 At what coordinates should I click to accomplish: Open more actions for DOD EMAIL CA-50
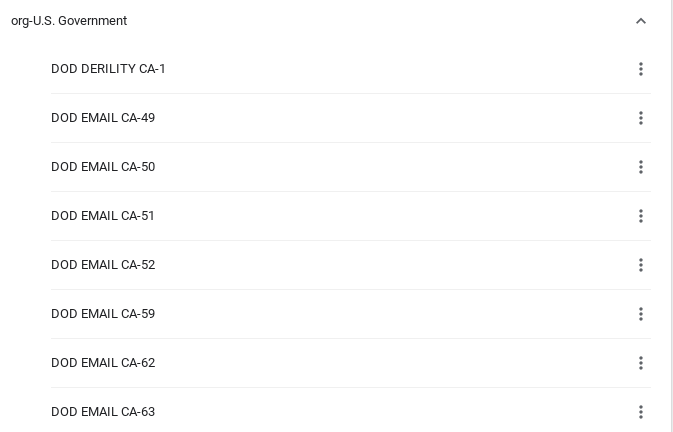(641, 167)
